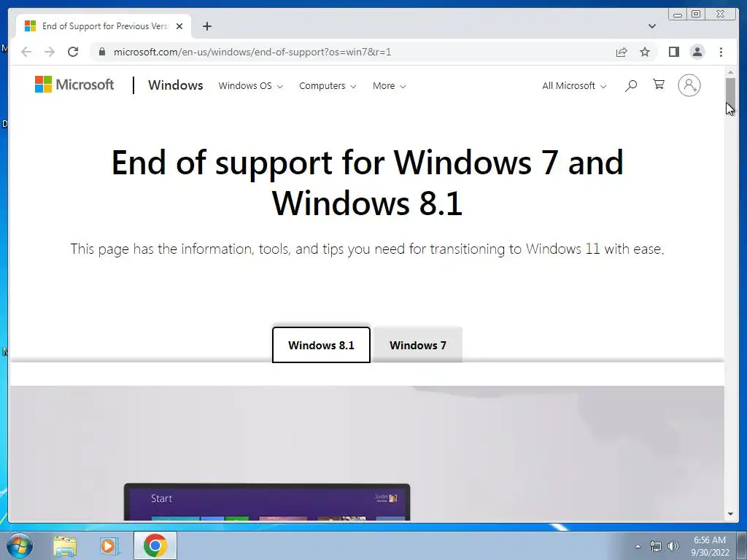Image resolution: width=747 pixels, height=560 pixels.
Task: Expand the All Microsoft dropdown
Action: pos(574,86)
